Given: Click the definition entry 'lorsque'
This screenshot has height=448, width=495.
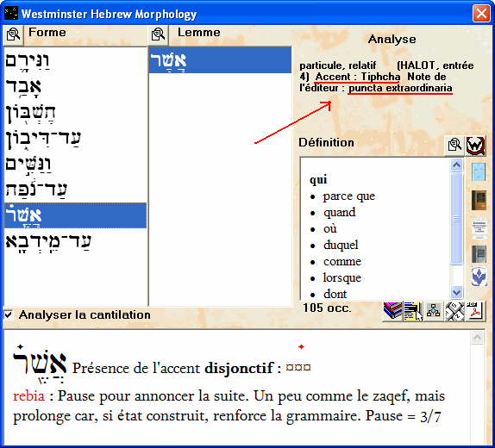Looking at the screenshot, I should (342, 277).
